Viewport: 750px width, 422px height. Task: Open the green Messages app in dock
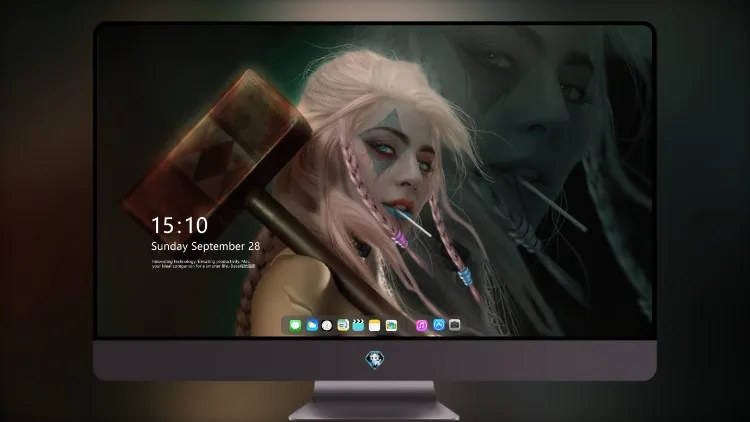pos(295,325)
